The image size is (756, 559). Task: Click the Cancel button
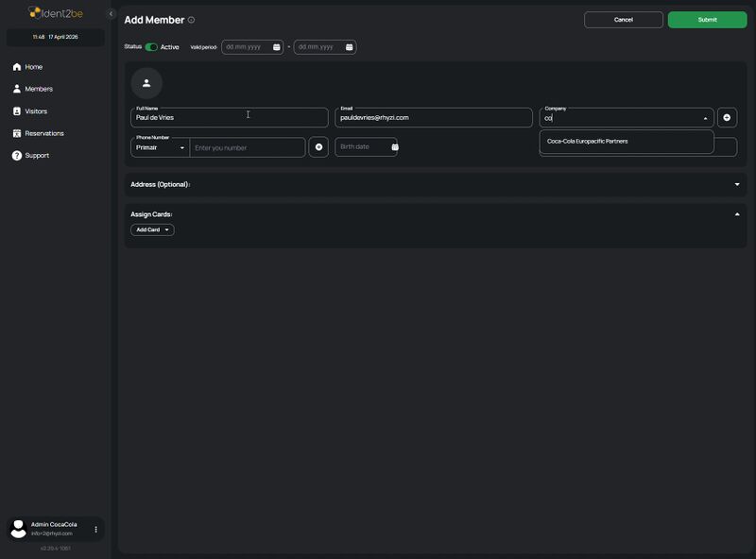(623, 20)
